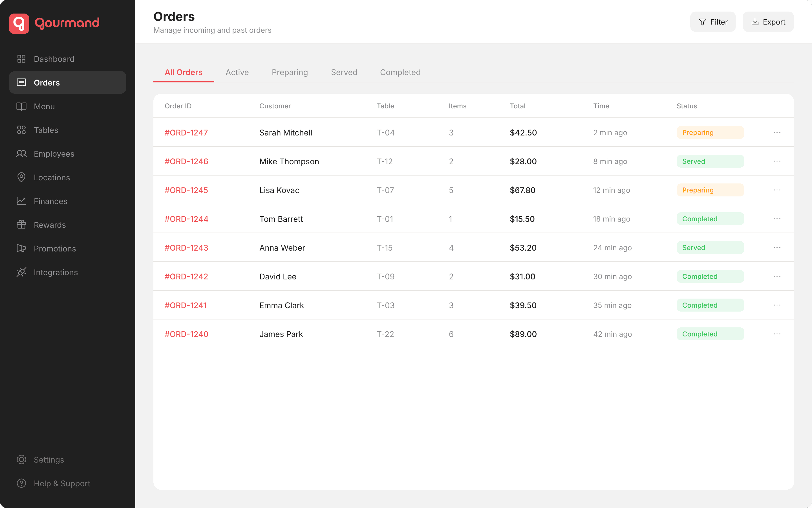This screenshot has height=508, width=812.
Task: Click the Order ID column header
Action: point(178,106)
